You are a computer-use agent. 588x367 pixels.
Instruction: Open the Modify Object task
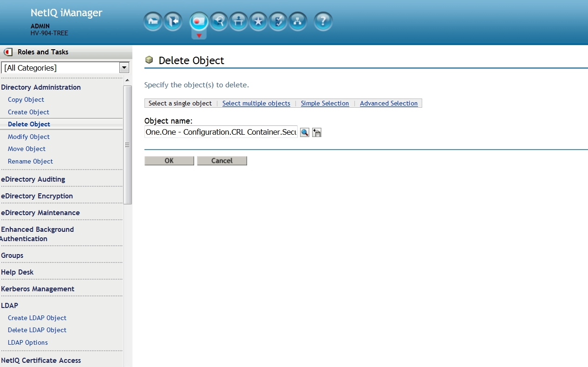point(29,137)
